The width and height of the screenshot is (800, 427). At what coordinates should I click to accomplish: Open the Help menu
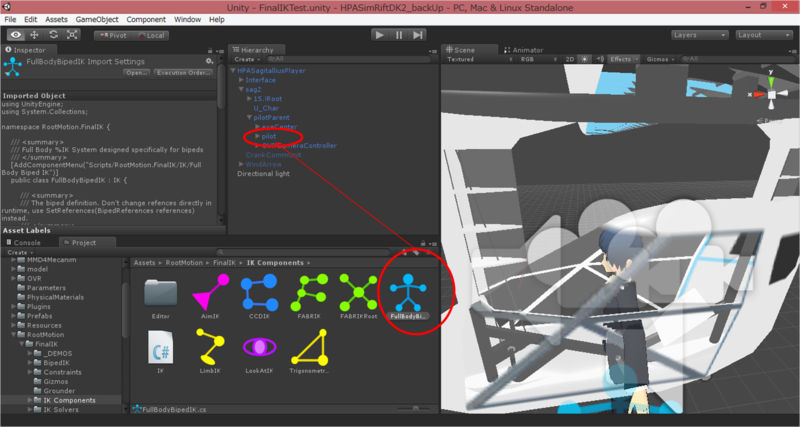[217, 19]
